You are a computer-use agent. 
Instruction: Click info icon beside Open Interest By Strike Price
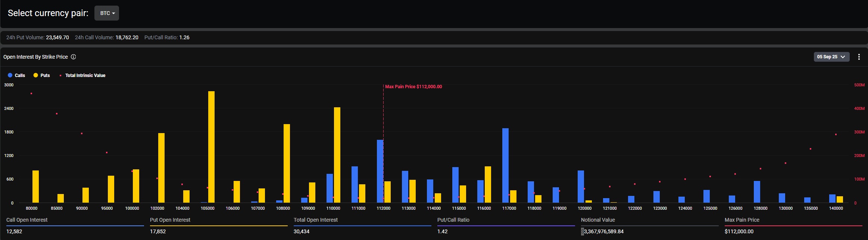click(x=74, y=57)
